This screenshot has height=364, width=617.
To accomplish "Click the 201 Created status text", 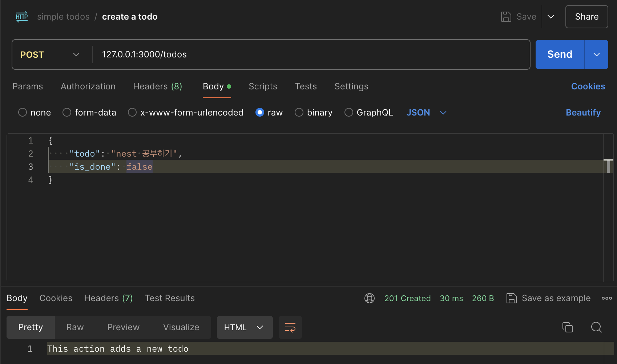I will tap(407, 298).
